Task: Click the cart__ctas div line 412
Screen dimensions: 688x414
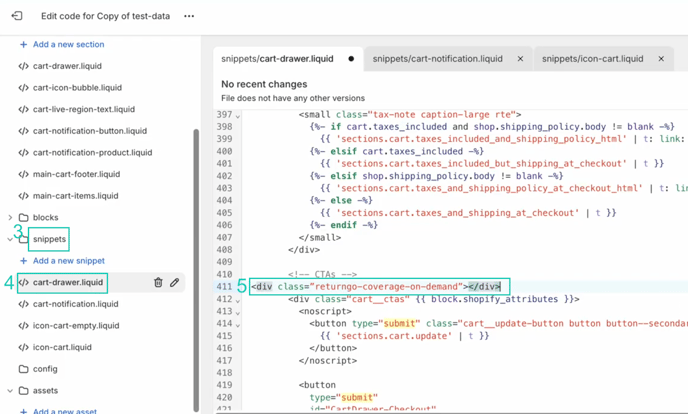Action: coord(434,299)
